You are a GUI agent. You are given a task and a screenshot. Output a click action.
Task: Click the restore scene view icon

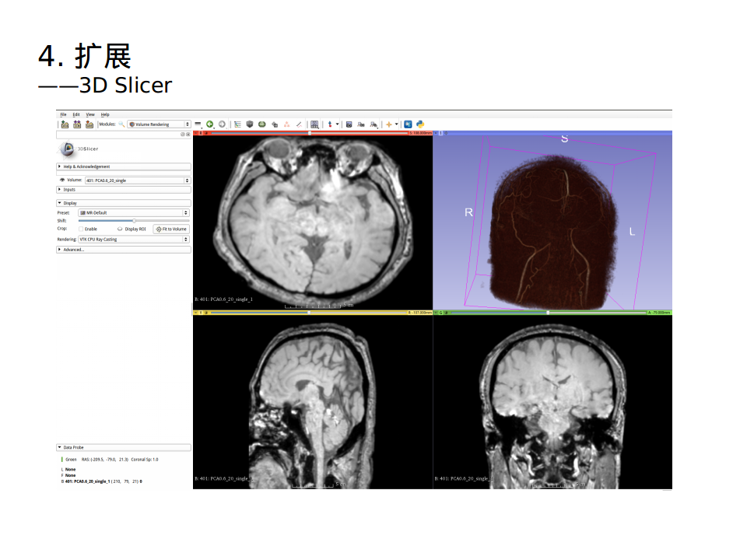pos(374,124)
